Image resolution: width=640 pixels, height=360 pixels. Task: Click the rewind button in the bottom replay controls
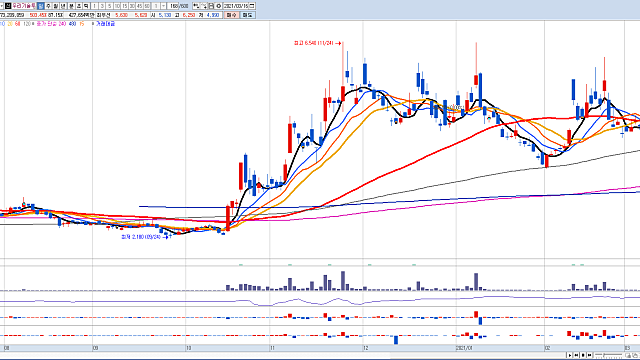pos(576,356)
